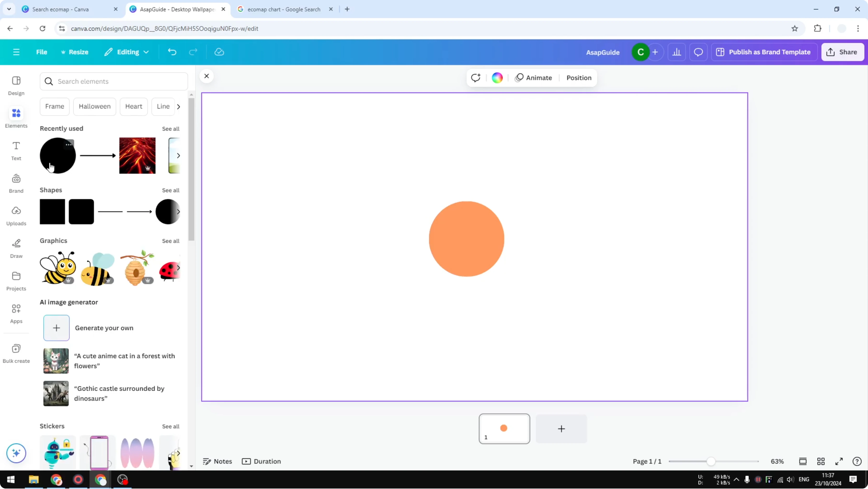The width and height of the screenshot is (868, 489).
Task: Toggle the Animate panel for the circle
Action: coord(534,78)
